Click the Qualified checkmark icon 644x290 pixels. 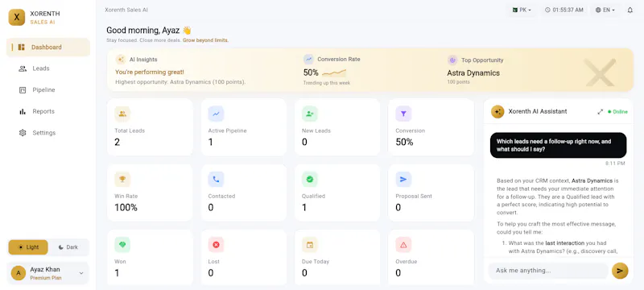[x=310, y=179]
